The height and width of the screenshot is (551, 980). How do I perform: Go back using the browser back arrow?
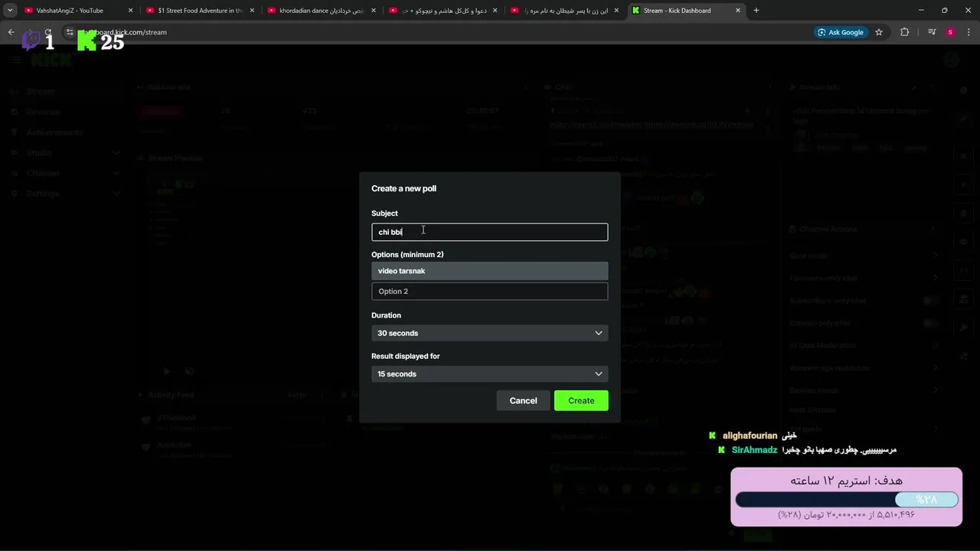pyautogui.click(x=11, y=32)
